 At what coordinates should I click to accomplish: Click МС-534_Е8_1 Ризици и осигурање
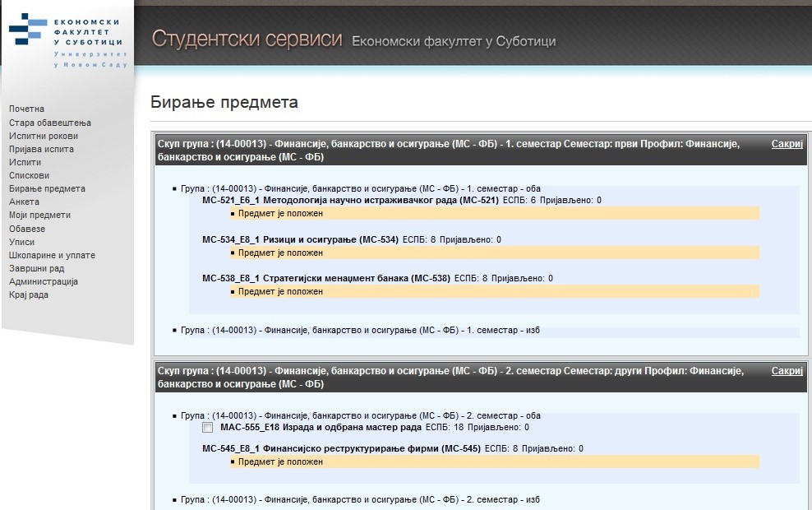(x=300, y=239)
